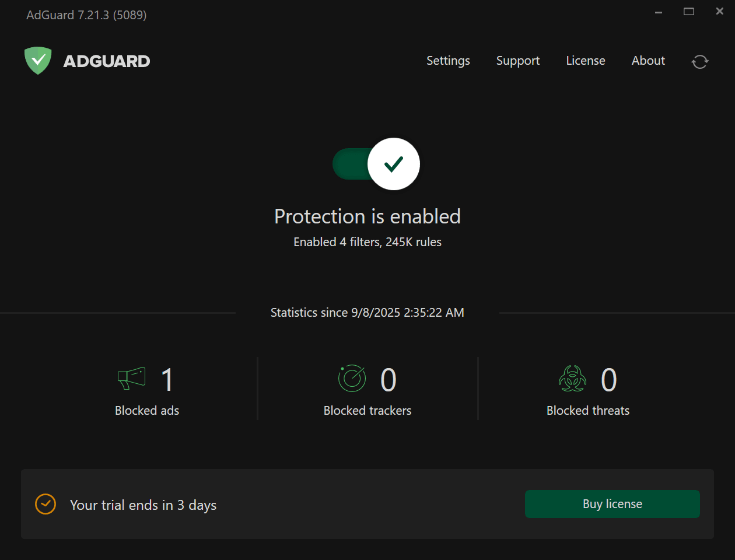Click the AdGuard shield logo icon

click(38, 61)
